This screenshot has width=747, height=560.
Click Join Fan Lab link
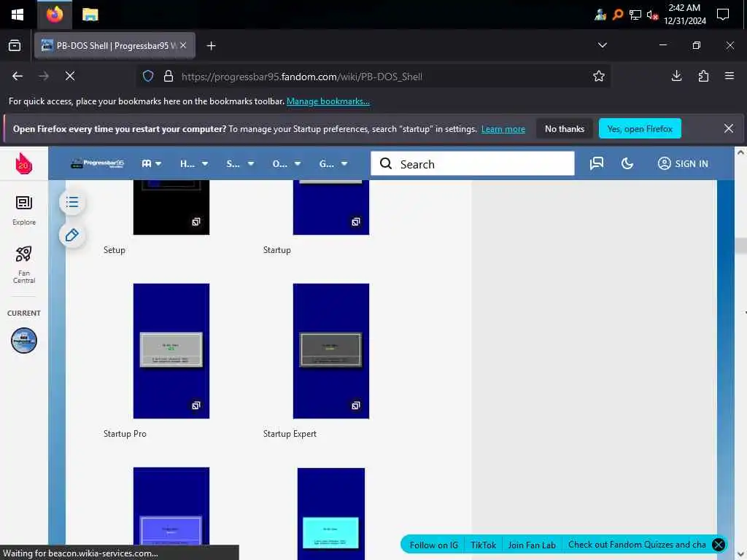coord(532,545)
